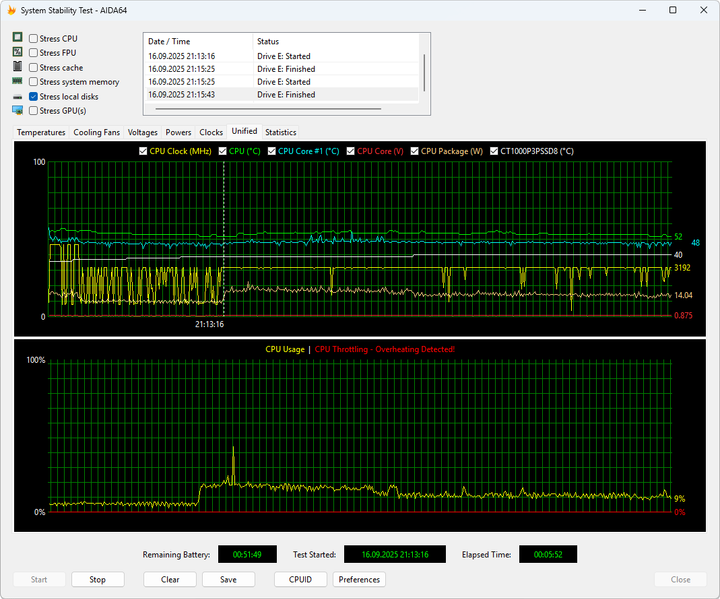The height and width of the screenshot is (599, 720).
Task: Save the test results
Action: 228,580
